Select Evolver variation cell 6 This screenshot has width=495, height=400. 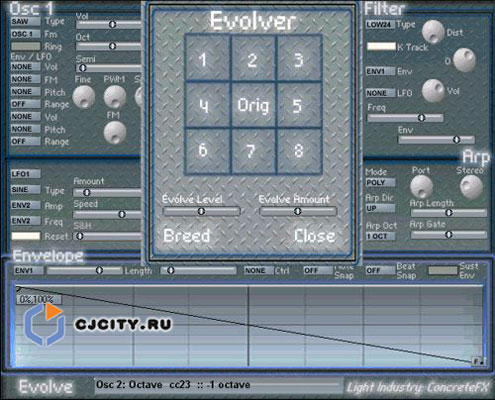[x=207, y=151]
